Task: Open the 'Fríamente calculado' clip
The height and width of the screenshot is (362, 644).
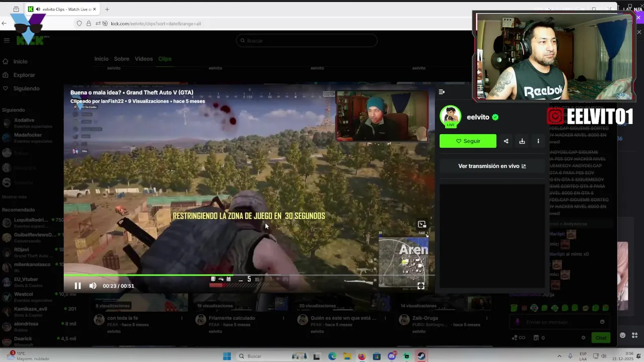Action: [x=232, y=318]
